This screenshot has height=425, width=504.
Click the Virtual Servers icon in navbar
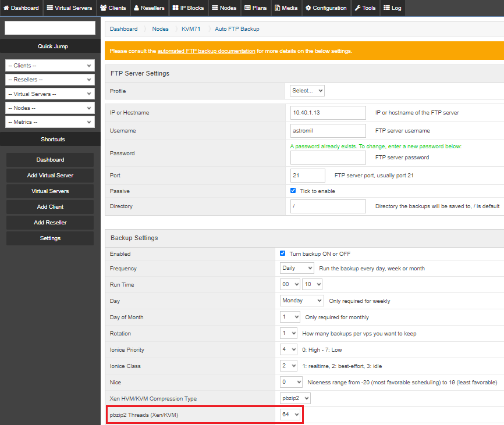50,8
